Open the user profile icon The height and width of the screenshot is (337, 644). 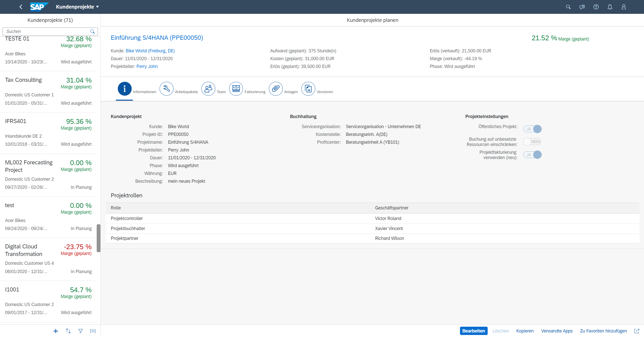pyautogui.click(x=624, y=7)
